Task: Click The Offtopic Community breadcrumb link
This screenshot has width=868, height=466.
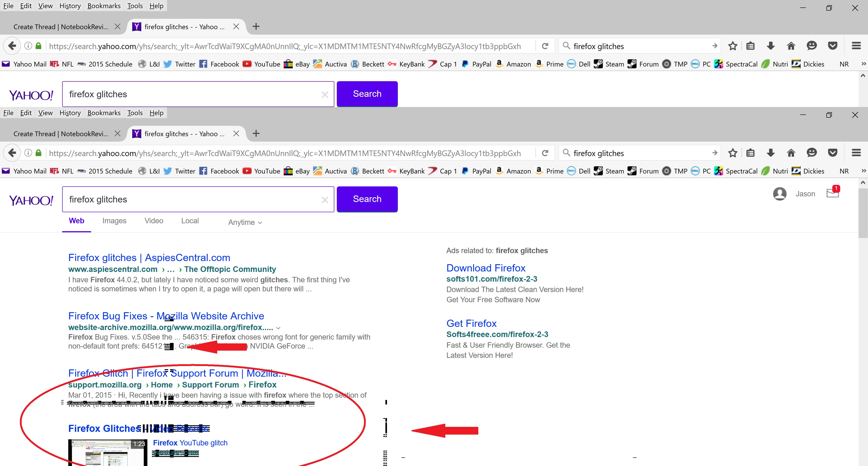Action: click(230, 269)
